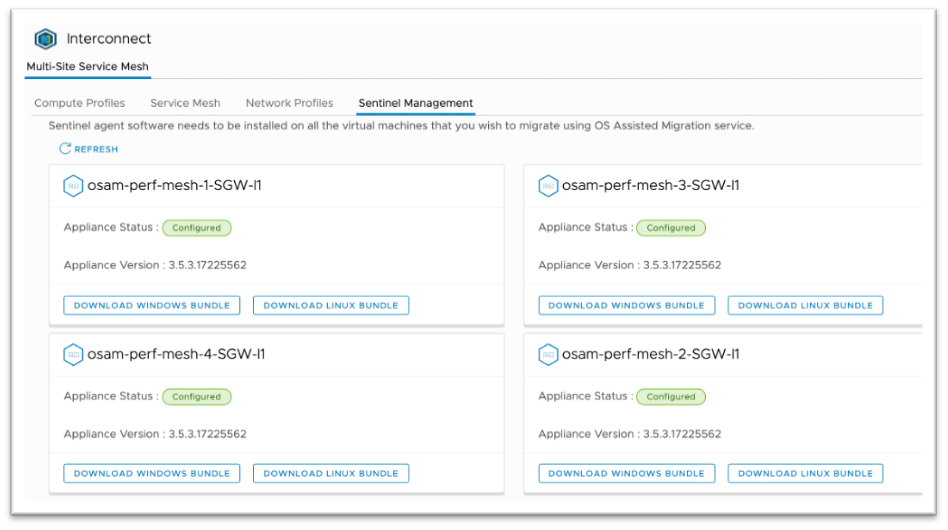948x530 pixels.
Task: Go to the Network Profiles tab
Action: pos(289,103)
